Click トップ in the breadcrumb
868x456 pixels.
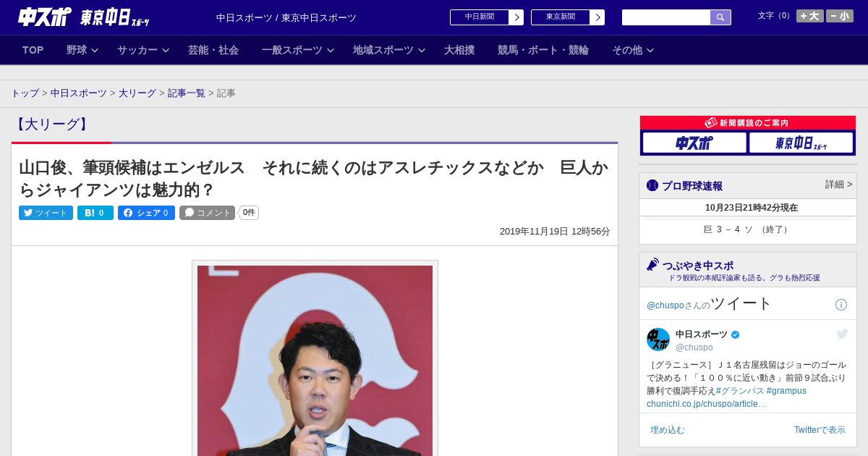coord(25,93)
